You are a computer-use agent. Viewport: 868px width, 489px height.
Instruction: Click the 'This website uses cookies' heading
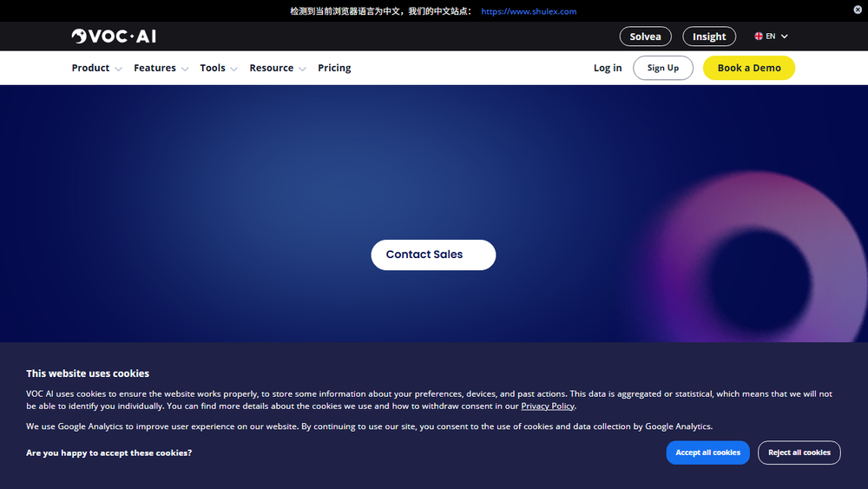pyautogui.click(x=88, y=373)
